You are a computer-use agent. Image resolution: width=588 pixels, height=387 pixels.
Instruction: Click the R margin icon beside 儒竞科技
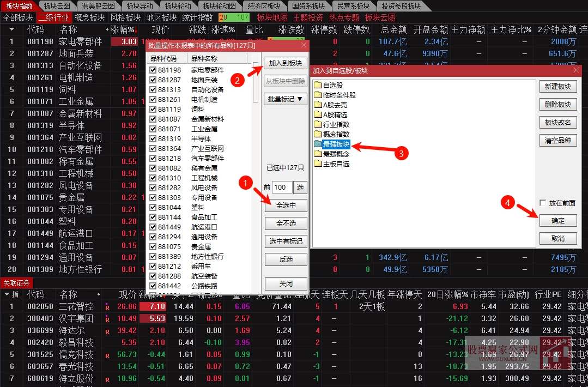pos(108,354)
